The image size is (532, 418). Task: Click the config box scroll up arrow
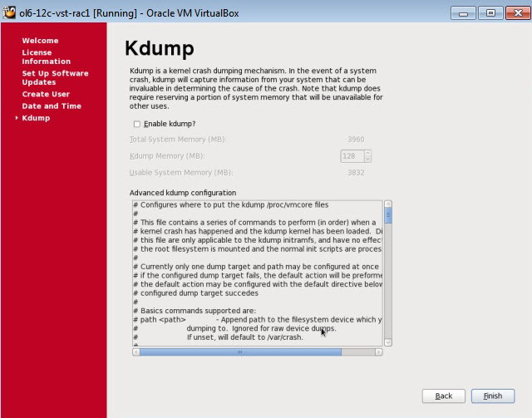[x=388, y=204]
